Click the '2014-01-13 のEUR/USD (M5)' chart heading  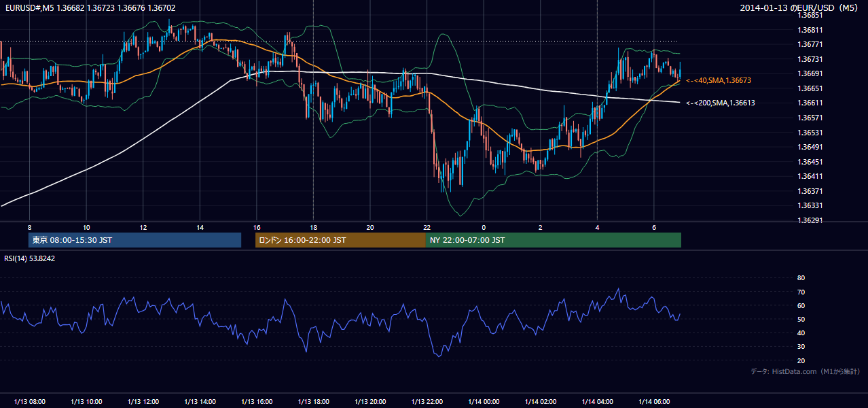[800, 7]
